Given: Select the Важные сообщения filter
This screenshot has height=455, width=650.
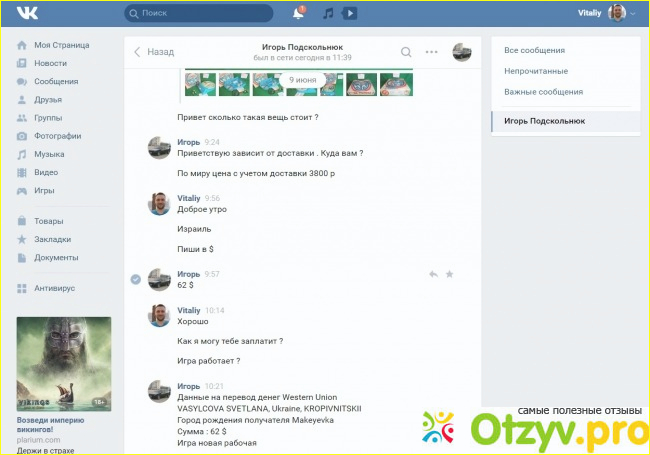Looking at the screenshot, I should pyautogui.click(x=543, y=92).
